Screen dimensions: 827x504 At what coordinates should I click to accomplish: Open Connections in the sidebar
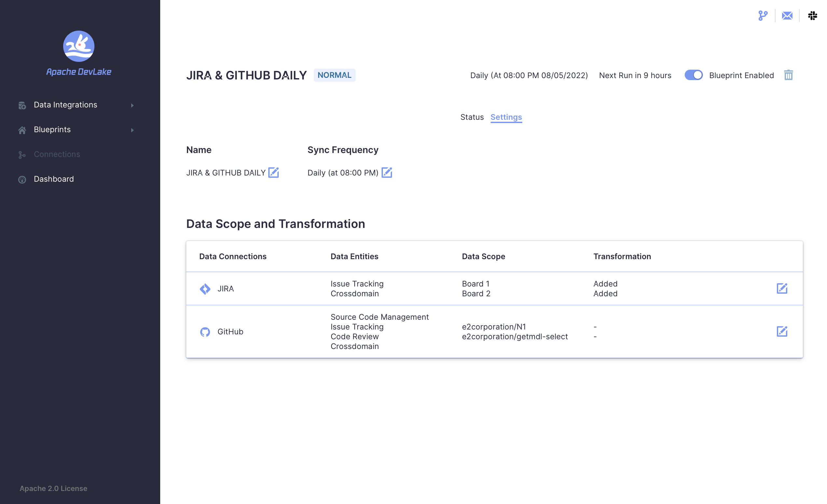(57, 154)
